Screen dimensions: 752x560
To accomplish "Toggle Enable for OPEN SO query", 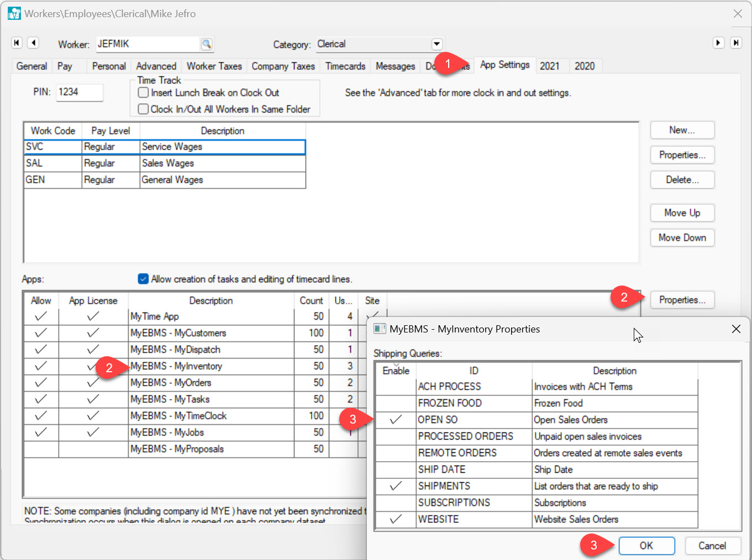I will 396,420.
